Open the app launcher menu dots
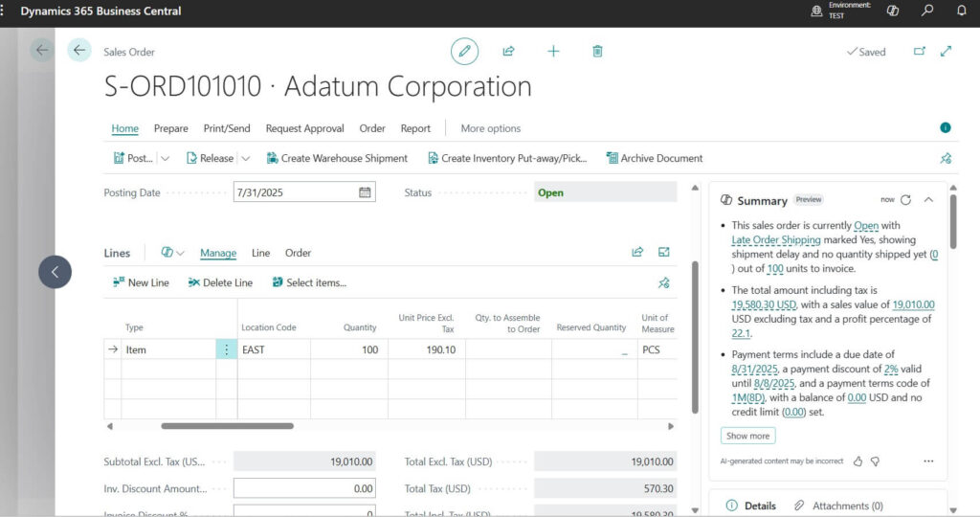The width and height of the screenshot is (980, 517). tap(2, 11)
